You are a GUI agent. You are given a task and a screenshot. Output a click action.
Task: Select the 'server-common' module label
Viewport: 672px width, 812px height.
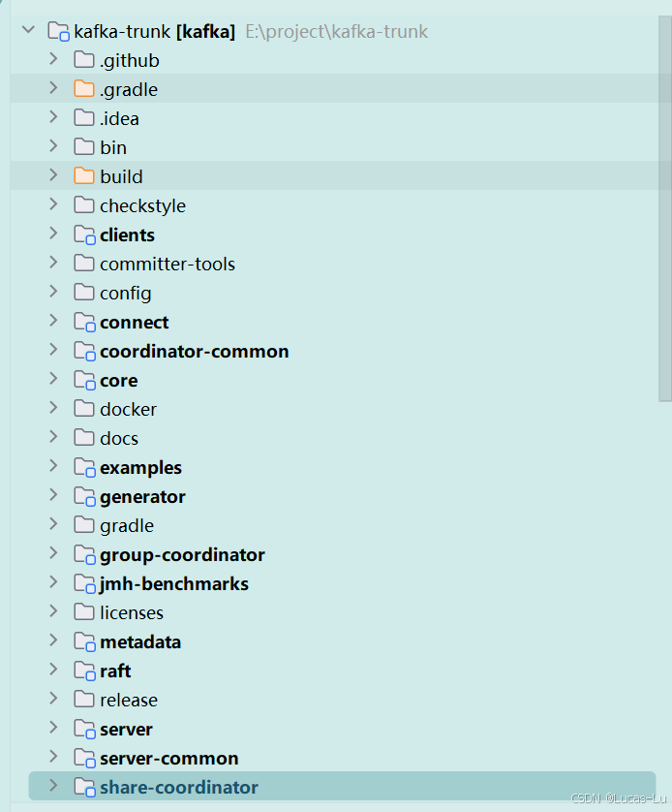pyautogui.click(x=169, y=759)
